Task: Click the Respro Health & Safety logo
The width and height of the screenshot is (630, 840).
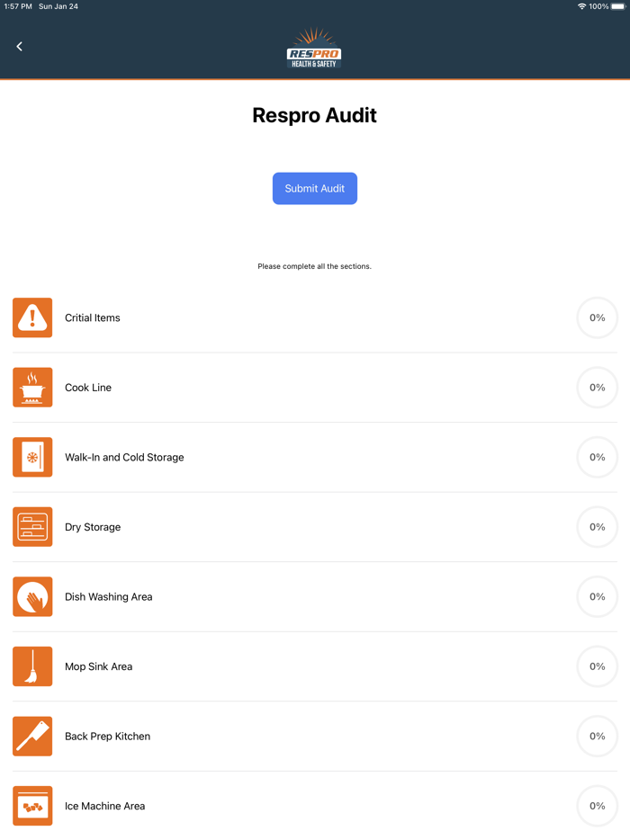Action: coord(314,48)
